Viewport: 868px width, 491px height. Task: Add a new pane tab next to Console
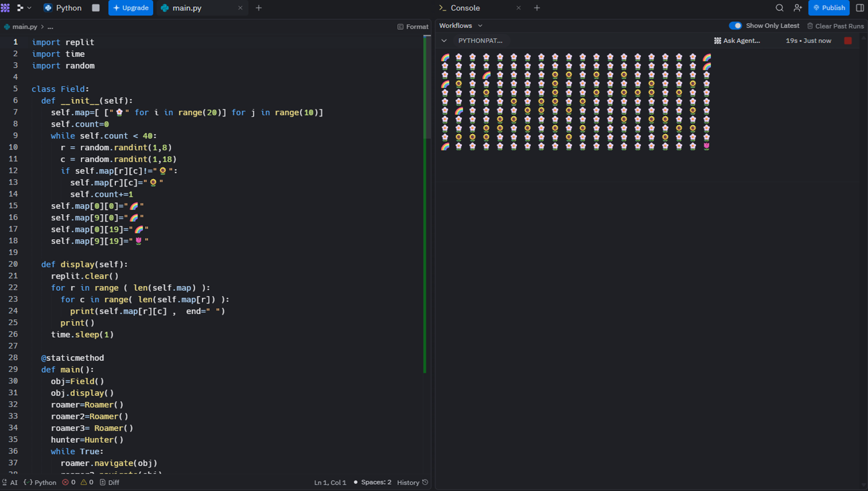[537, 8]
